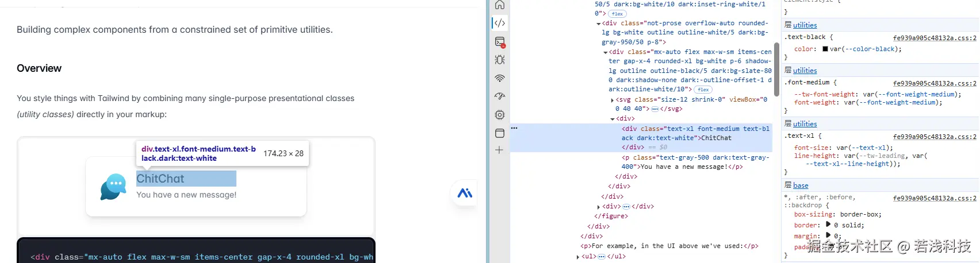The width and height of the screenshot is (980, 263).
Task: Click the three-dots menu beside selected DOM node
Action: coord(514,128)
